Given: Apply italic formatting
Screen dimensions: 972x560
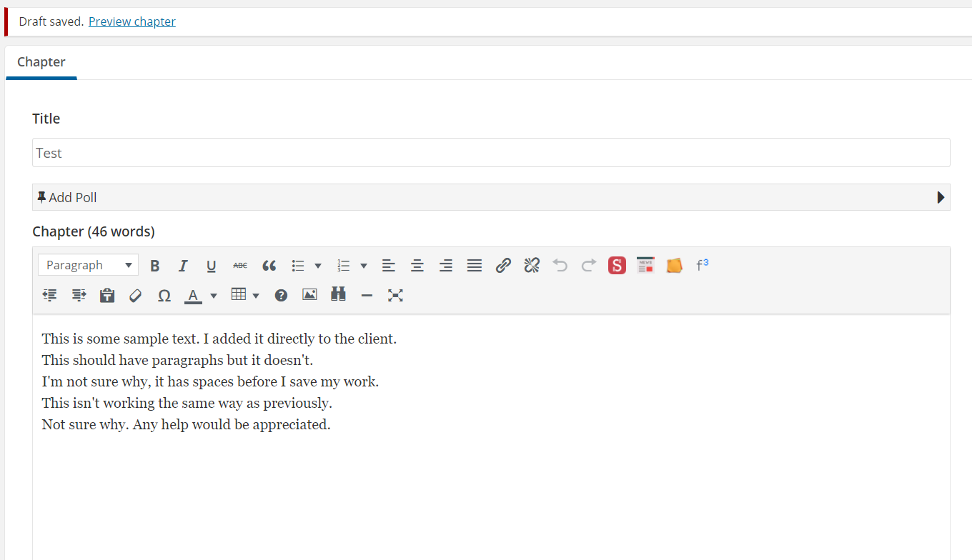Looking at the screenshot, I should click(x=183, y=266).
